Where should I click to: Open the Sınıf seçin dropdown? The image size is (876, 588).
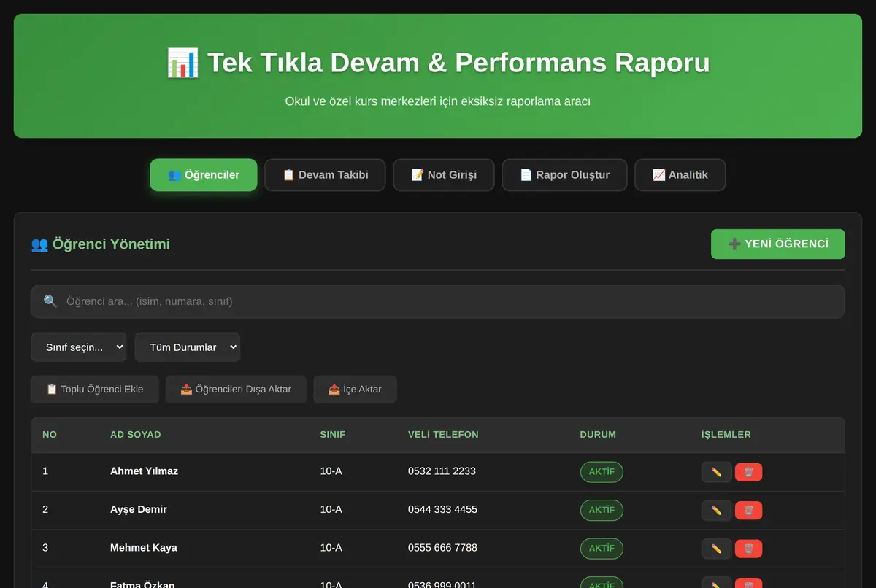click(x=79, y=347)
